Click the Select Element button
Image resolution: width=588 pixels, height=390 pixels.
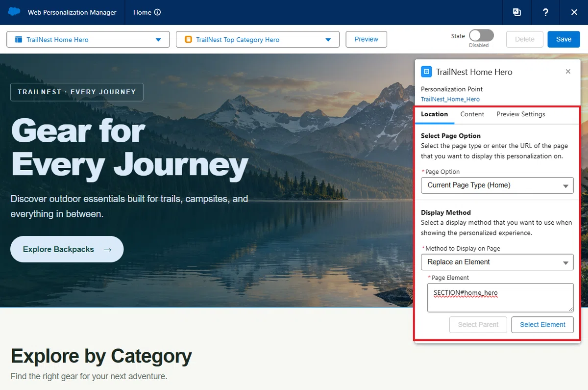click(542, 325)
